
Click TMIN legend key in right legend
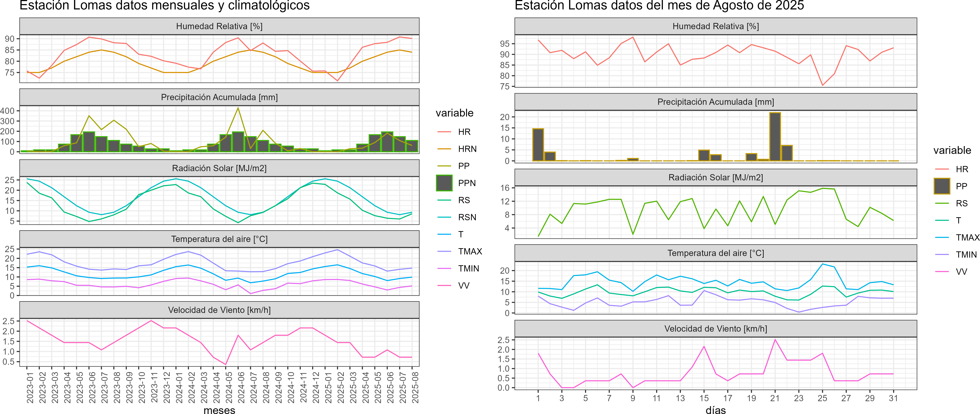click(942, 254)
